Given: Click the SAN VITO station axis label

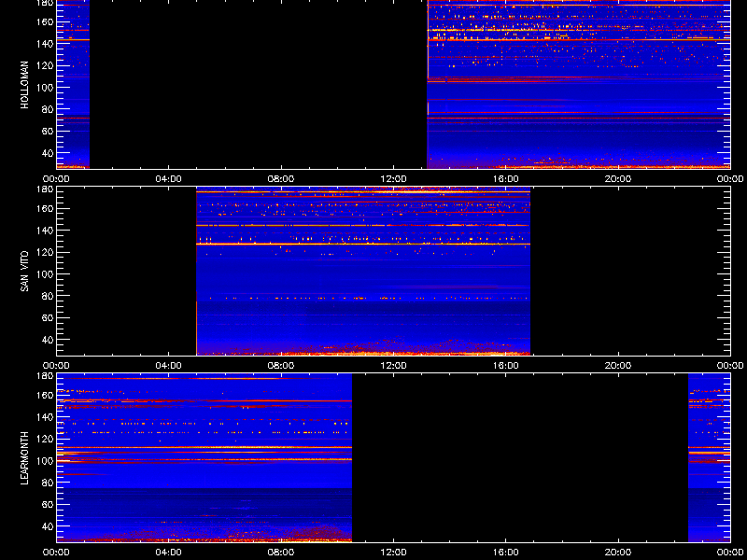Looking at the screenshot, I should tap(24, 272).
